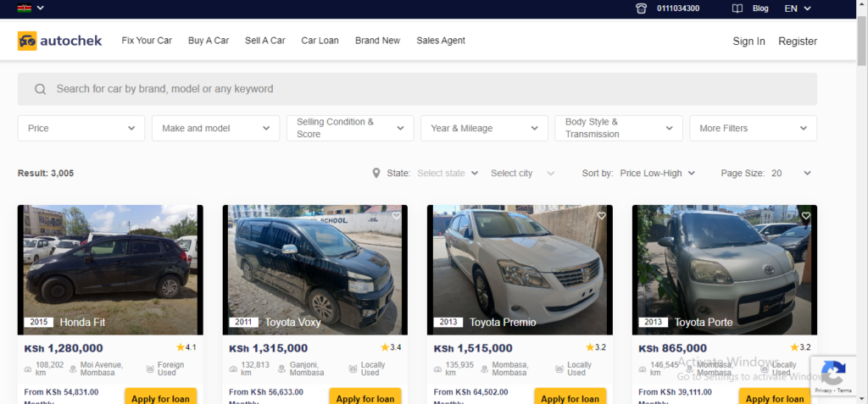Click odometer icon beside 135,935 km
Viewport: 868px width, 404px height.
click(438, 369)
